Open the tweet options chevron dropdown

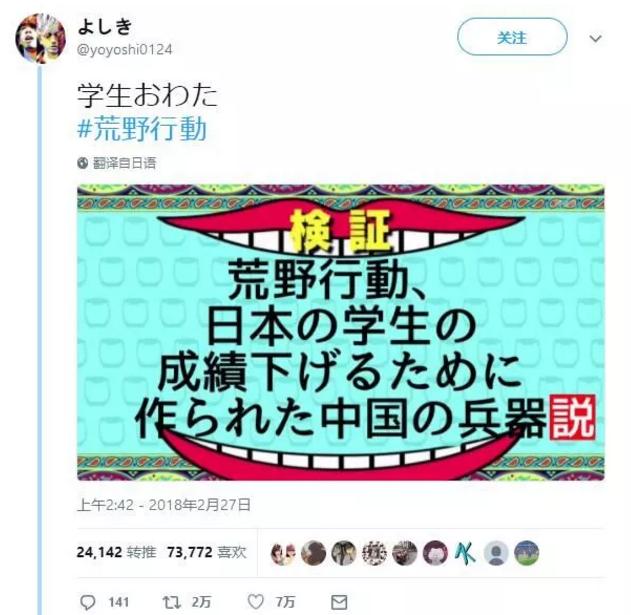pos(595,38)
